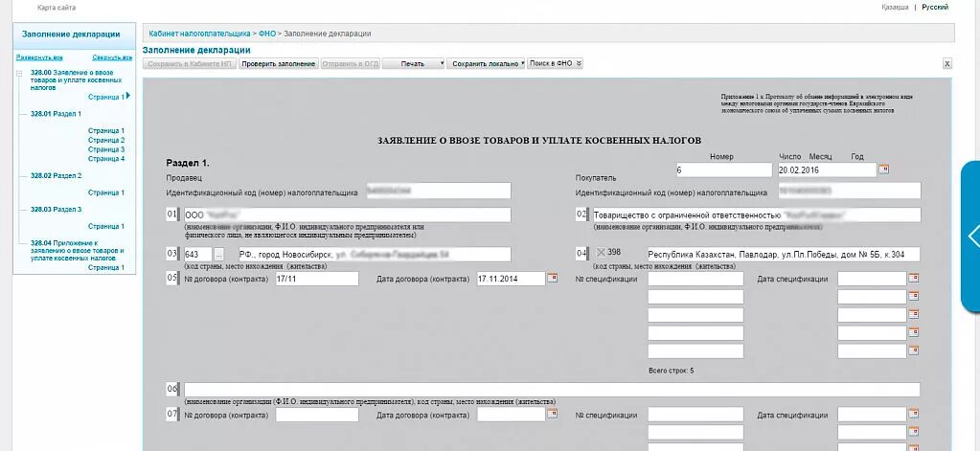Click buyer name field Товарищество с ограниченной ответственностью

coord(756,214)
